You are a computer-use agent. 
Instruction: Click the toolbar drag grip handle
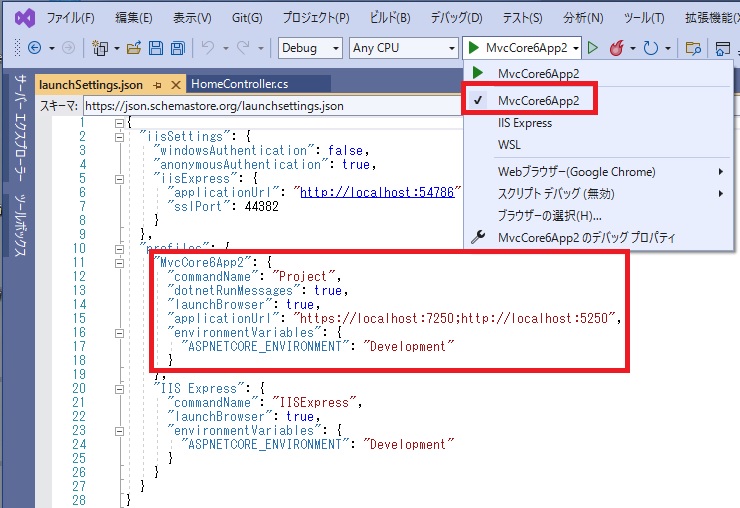(18, 48)
